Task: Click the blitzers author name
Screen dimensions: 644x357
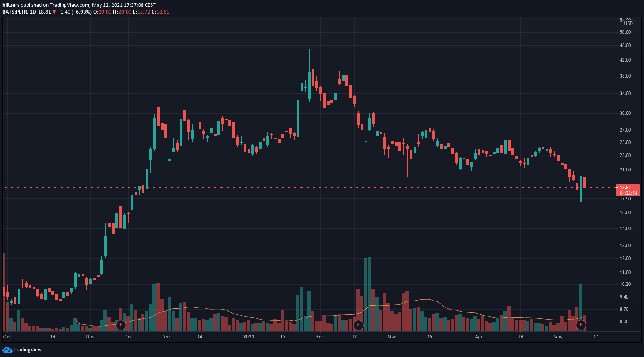Action: [x=11, y=5]
